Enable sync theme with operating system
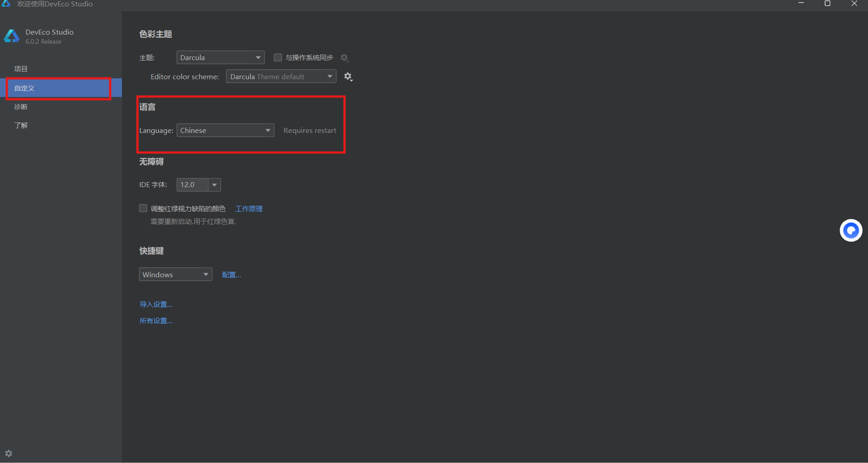Viewport: 868px width, 463px height. click(x=278, y=57)
